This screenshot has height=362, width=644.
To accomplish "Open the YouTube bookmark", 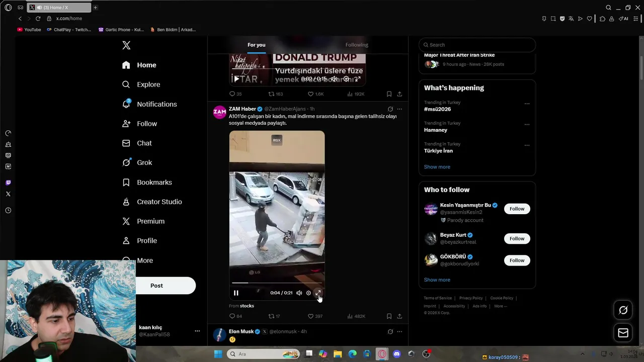I will tap(29, 30).
